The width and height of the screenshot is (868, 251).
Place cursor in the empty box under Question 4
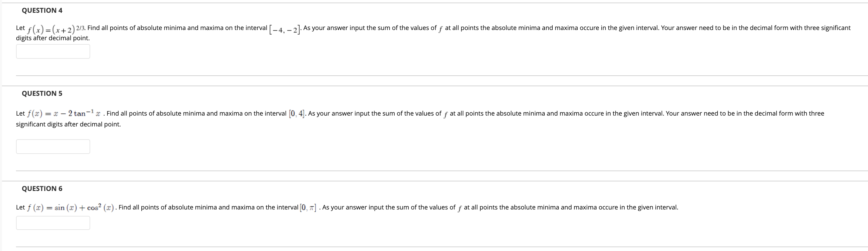coord(53,51)
